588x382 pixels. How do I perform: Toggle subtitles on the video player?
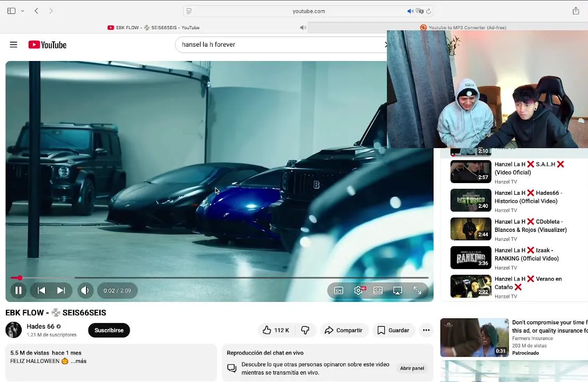coord(339,291)
